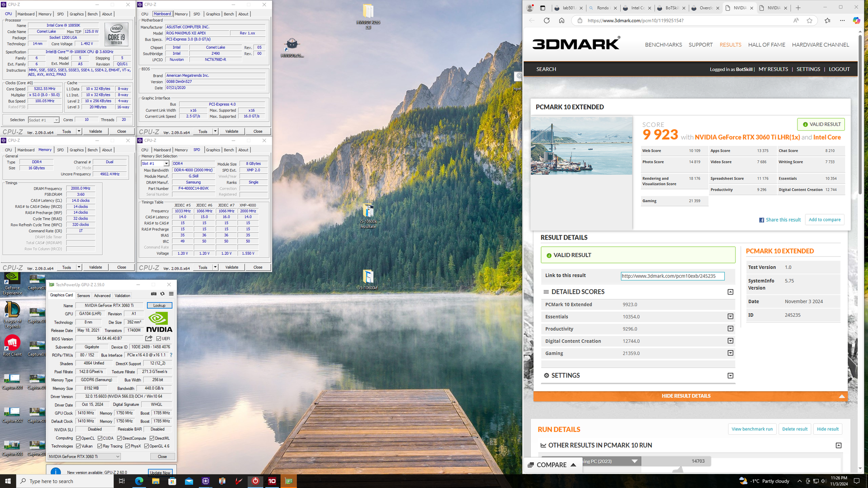868x488 pixels.
Task: Open the HWBOT X265 folder on the desktop
Action: click(x=368, y=16)
